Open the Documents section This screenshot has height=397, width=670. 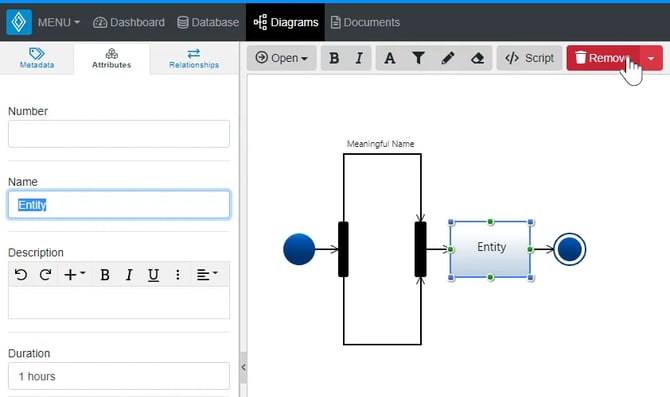tap(365, 22)
